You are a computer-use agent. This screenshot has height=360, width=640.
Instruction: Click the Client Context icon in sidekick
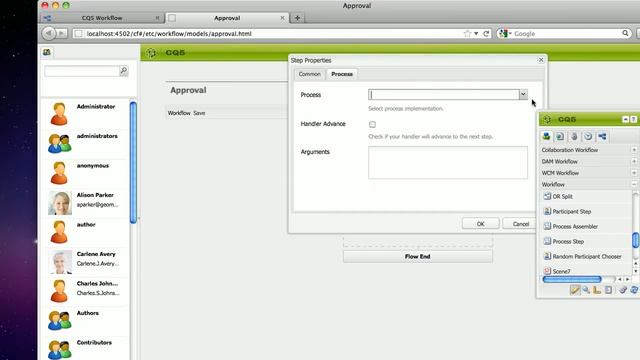(x=622, y=290)
